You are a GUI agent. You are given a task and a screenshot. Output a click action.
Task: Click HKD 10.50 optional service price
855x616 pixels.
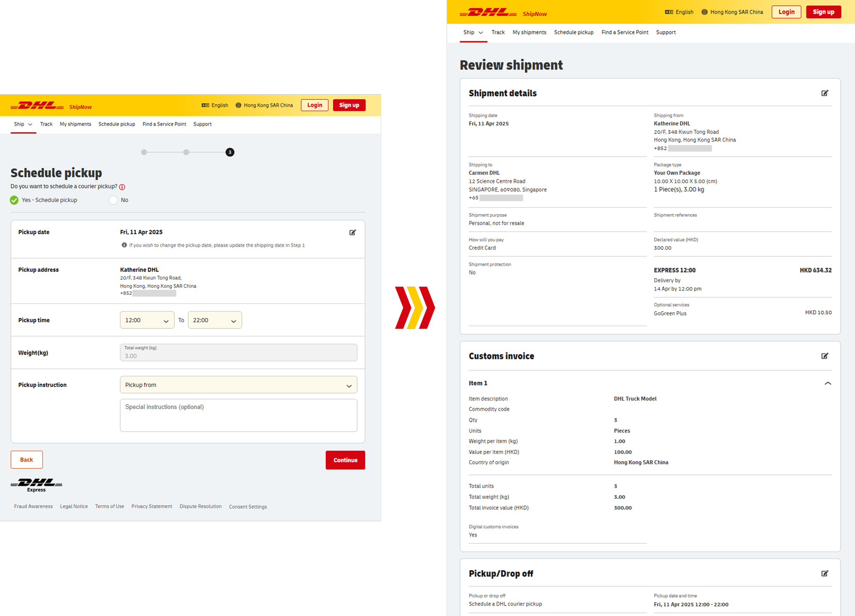pos(818,312)
